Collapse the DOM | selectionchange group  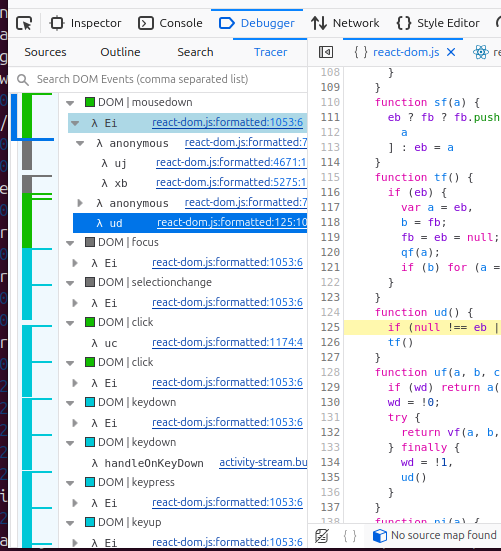click(70, 283)
